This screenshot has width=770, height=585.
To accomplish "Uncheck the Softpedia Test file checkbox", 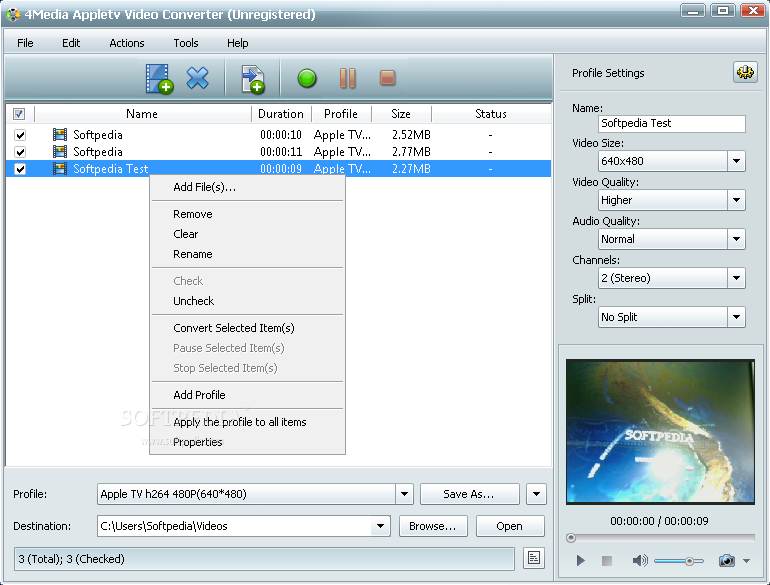I will (20, 169).
